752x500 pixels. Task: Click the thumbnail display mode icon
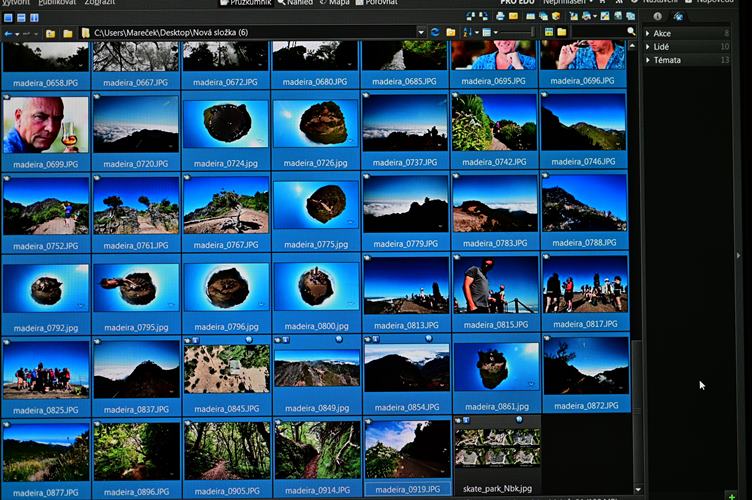(x=487, y=32)
